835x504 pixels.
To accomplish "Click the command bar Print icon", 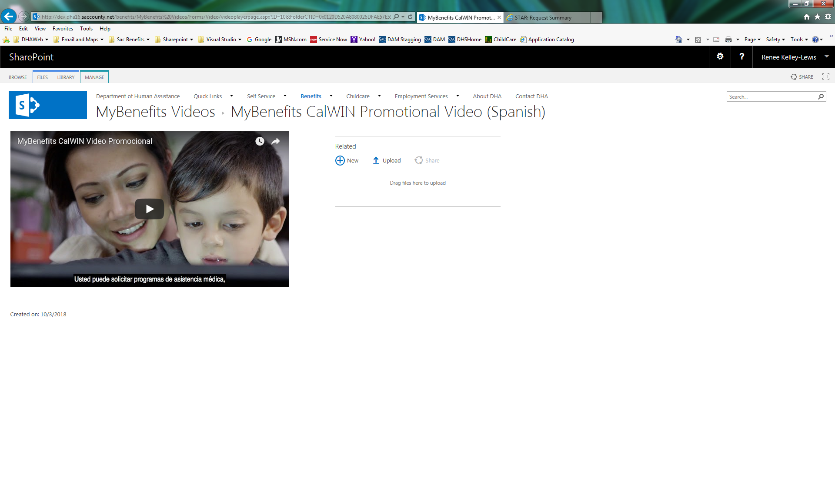I will 728,40.
